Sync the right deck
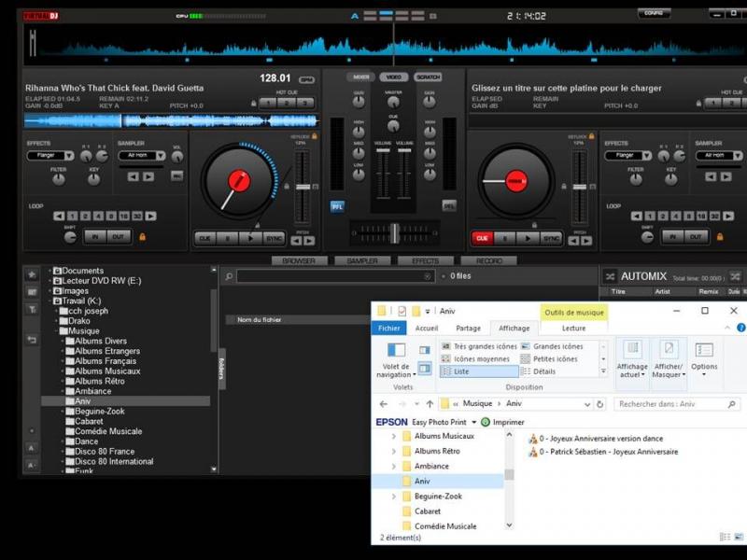747x560 pixels. coord(551,238)
